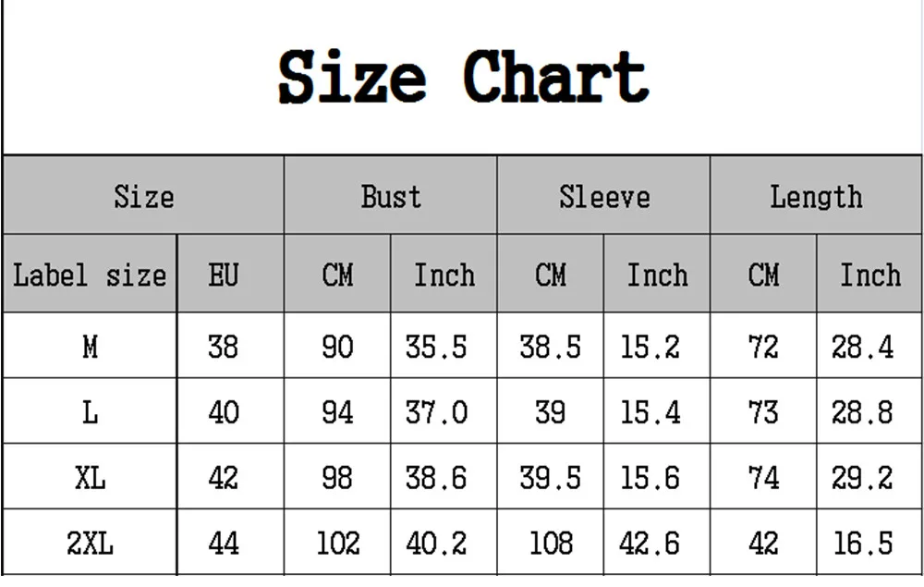Select sleeve value 38.5 cell
This screenshot has width=924, height=587.
point(551,346)
